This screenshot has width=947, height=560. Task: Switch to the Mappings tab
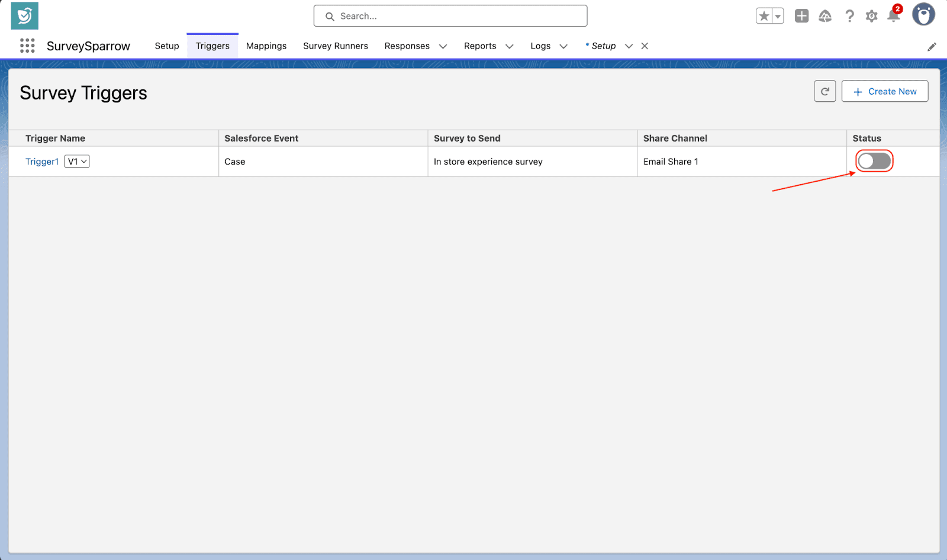click(266, 46)
